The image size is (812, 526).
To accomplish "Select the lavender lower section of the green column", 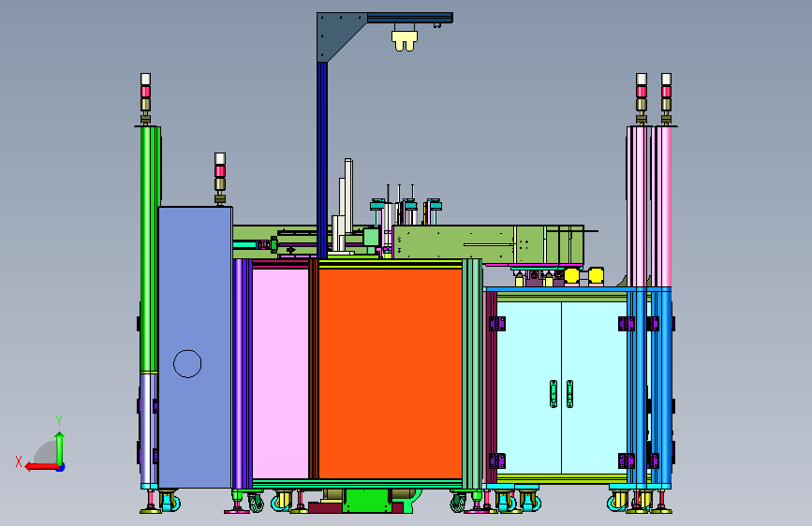I will pos(149,429).
